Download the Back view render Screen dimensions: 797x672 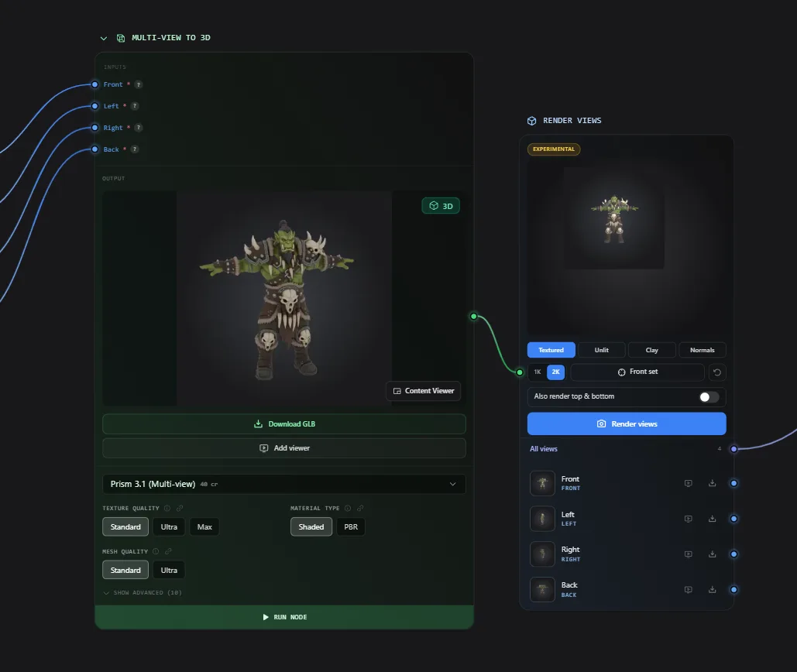pyautogui.click(x=712, y=590)
